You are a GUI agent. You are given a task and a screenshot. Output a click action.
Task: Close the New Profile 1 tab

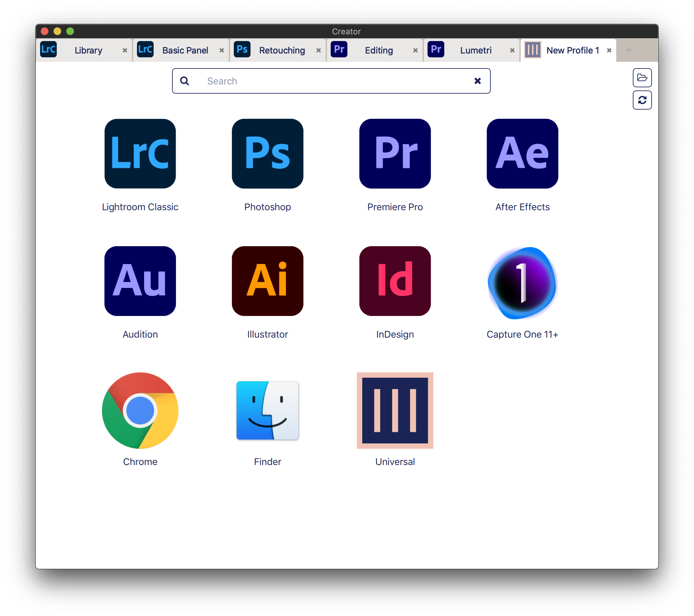609,50
